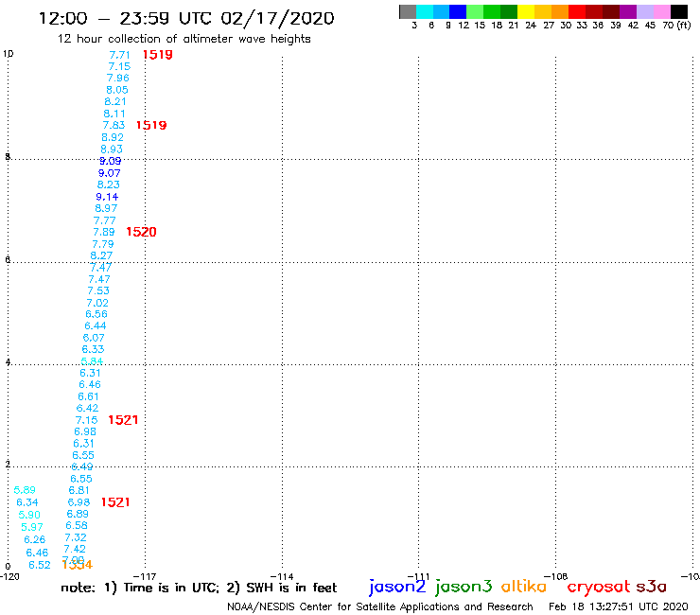The height and width of the screenshot is (615, 700).
Task: Select the s3a satellite label
Action: 651,587
